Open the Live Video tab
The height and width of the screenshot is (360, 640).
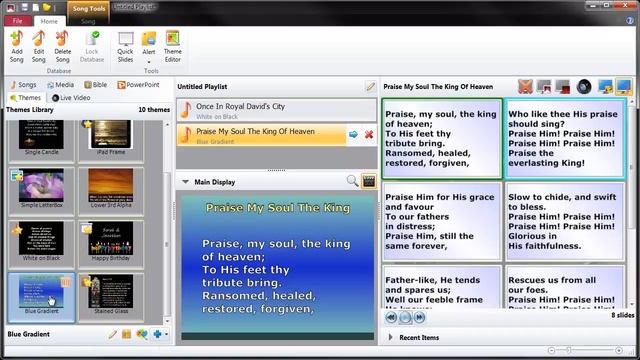click(x=71, y=98)
